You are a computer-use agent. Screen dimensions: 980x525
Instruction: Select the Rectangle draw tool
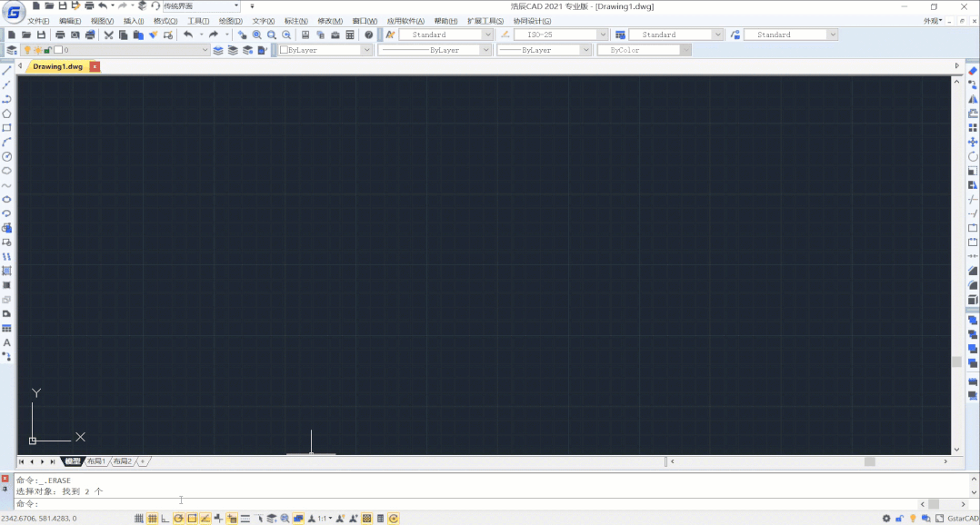[7, 128]
